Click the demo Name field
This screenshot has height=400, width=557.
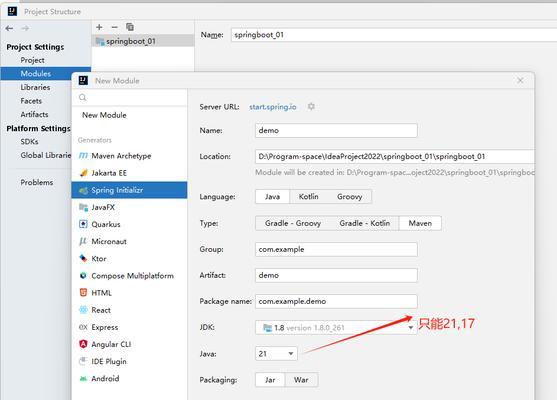(x=336, y=130)
